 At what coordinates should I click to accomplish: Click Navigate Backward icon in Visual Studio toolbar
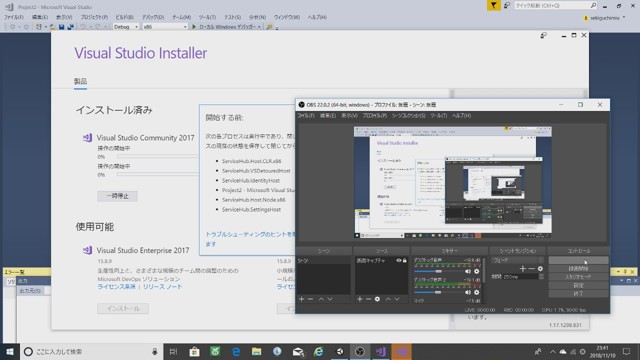point(13,27)
